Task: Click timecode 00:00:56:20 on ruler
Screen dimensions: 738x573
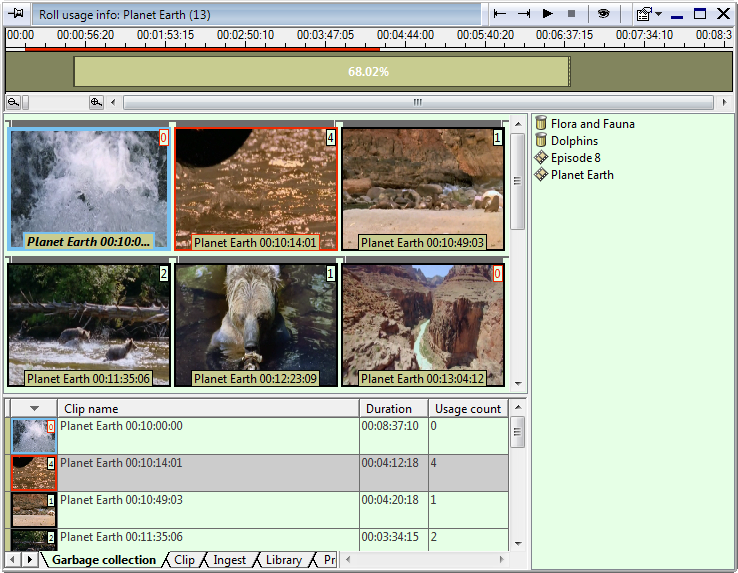Action: tap(85, 35)
